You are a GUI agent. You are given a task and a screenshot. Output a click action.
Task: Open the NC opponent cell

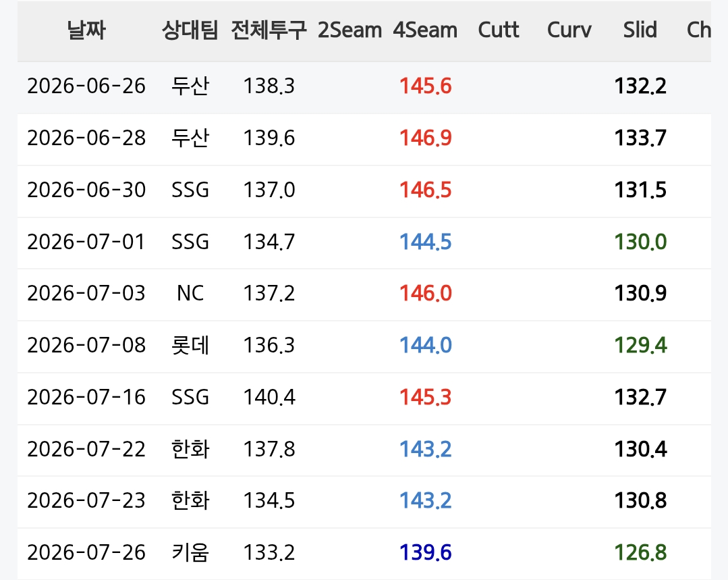(x=190, y=293)
